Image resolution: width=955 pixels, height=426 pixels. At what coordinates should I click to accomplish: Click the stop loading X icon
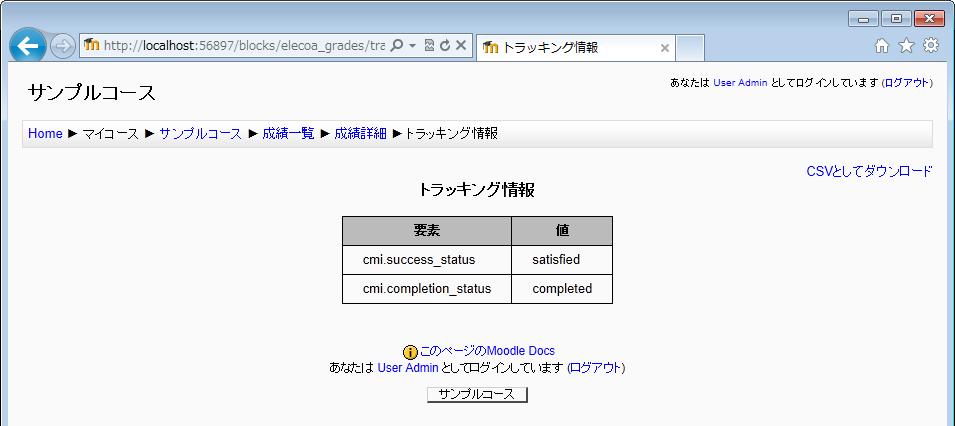(461, 46)
